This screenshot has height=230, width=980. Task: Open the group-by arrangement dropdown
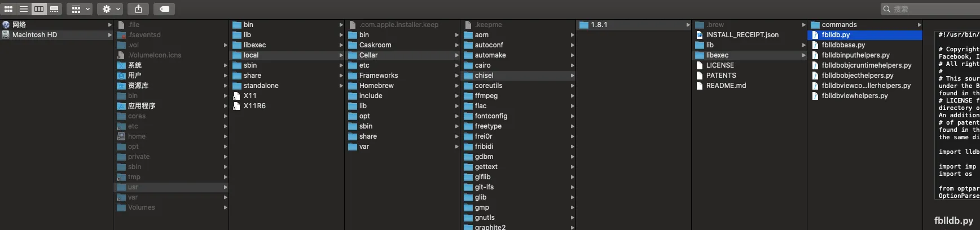pos(80,9)
